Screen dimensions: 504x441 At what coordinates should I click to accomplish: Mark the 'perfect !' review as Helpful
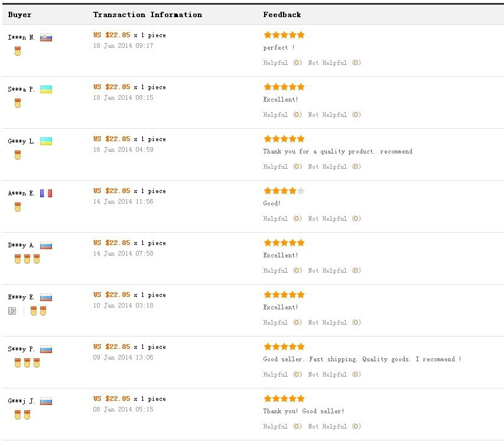pyautogui.click(x=275, y=63)
